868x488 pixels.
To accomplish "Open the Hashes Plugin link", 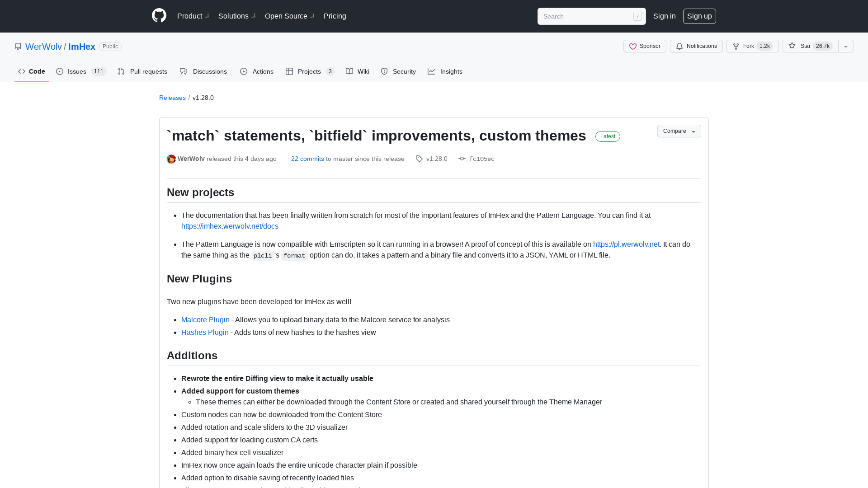I will [x=205, y=333].
